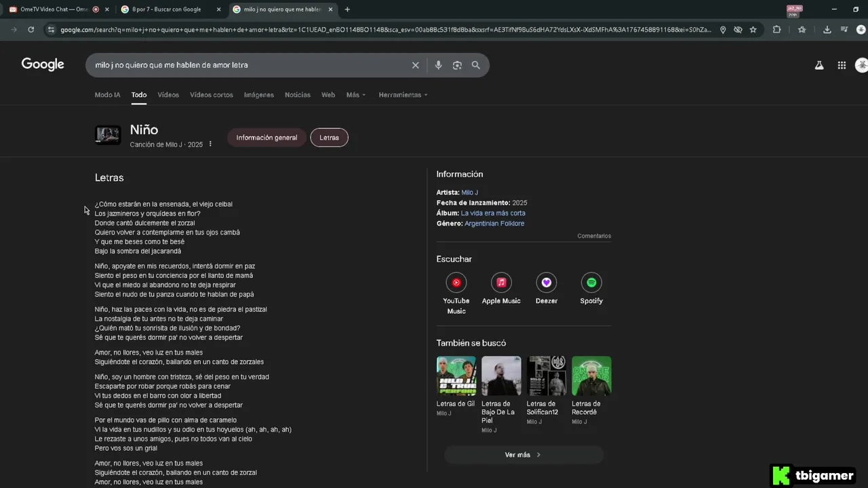
Task: Click the magnifying glass search icon
Action: click(476, 65)
